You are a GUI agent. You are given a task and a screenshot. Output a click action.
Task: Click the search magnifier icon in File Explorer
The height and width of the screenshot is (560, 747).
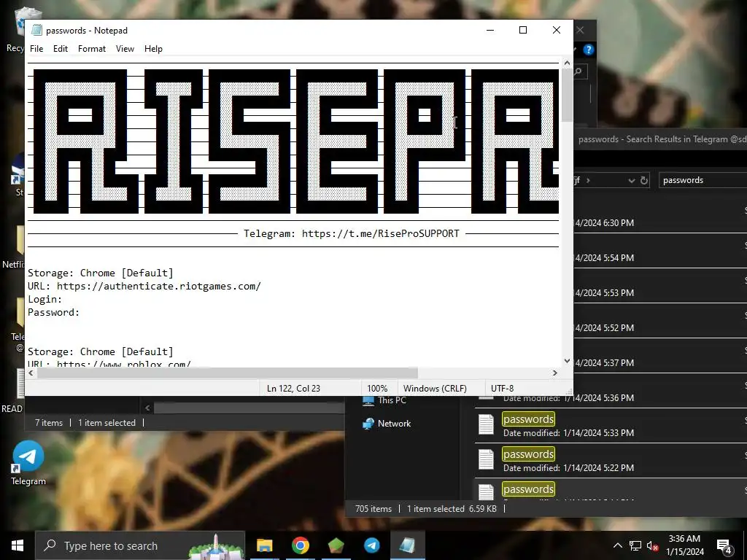click(578, 71)
